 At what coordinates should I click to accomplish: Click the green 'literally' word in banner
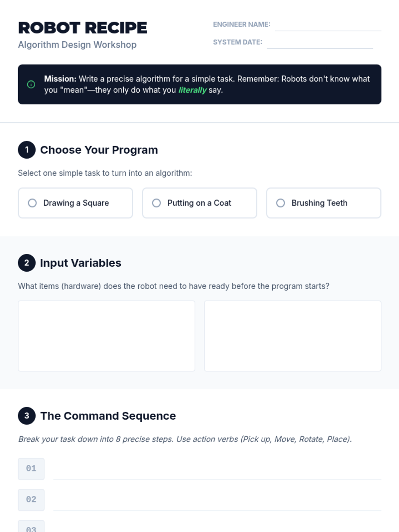click(x=192, y=90)
